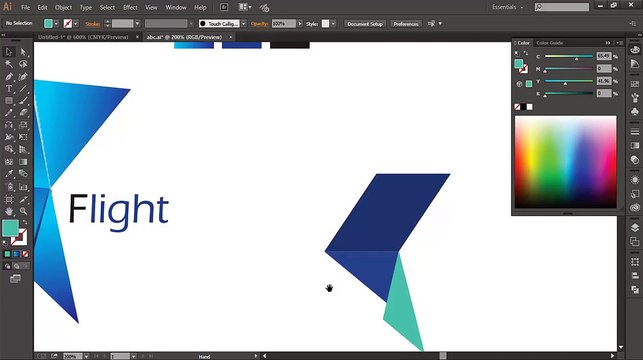Reset to default fill and stroke
The image size is (643, 360).
(5, 243)
